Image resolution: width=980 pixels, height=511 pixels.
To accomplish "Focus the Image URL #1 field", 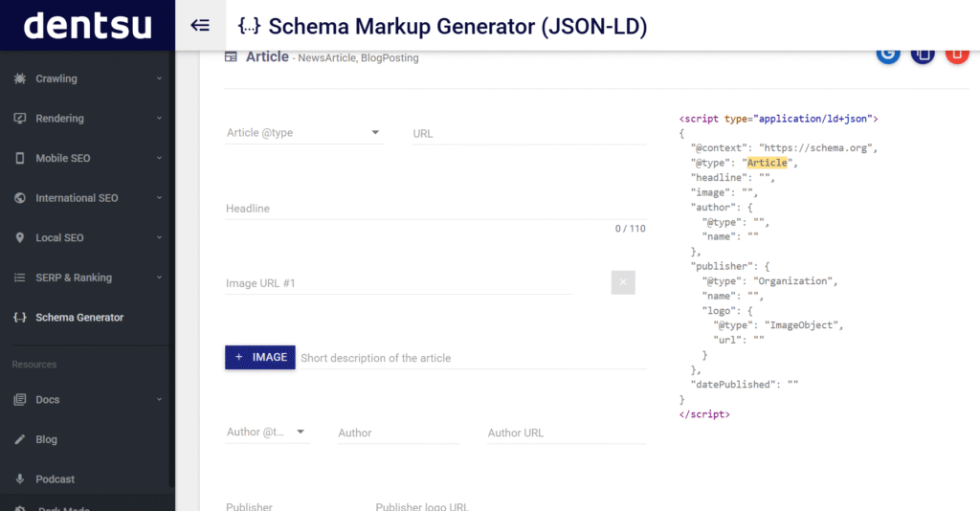I will pyautogui.click(x=398, y=283).
